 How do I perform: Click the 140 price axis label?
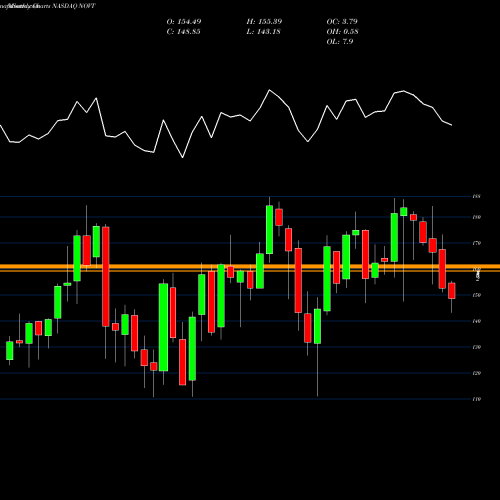pos(477,321)
